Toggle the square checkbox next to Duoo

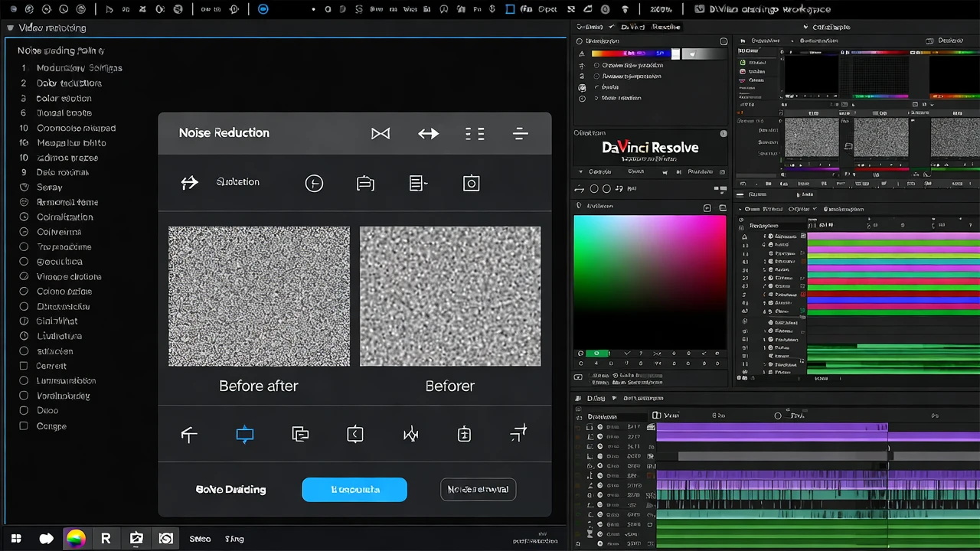click(x=24, y=411)
